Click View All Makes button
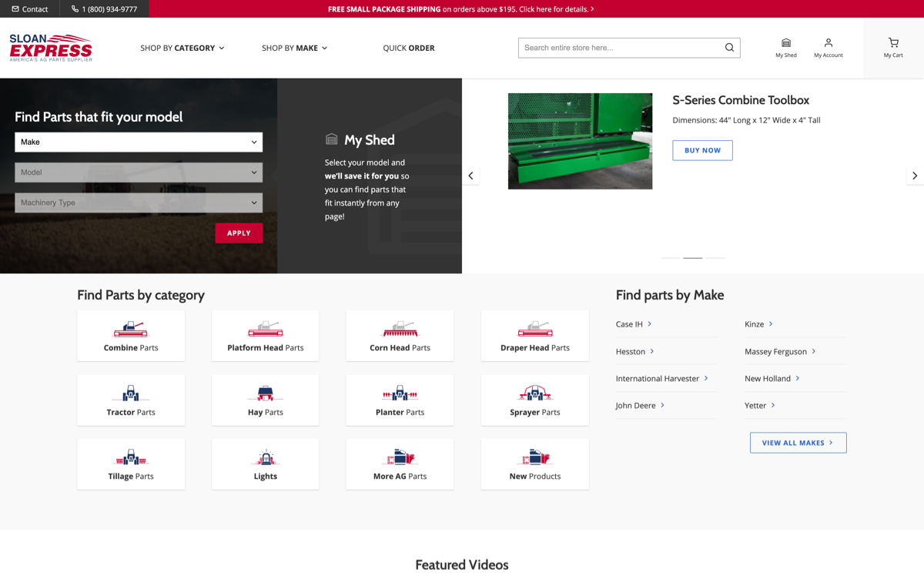This screenshot has width=924, height=576. [798, 443]
